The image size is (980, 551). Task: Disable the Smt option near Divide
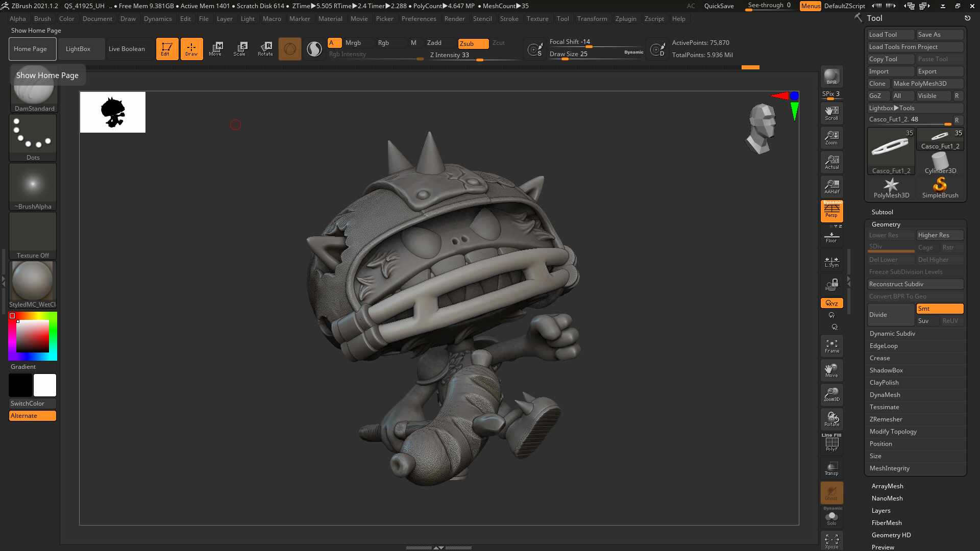click(940, 309)
